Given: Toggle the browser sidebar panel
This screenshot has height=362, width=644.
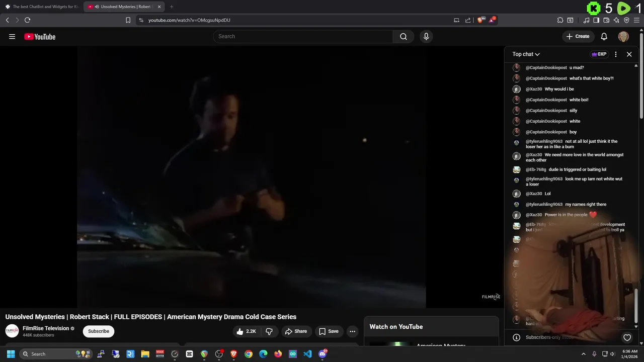Looking at the screenshot, I should [x=596, y=20].
